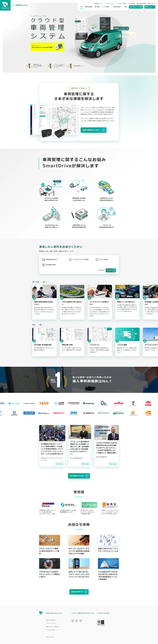This screenshot has width=158, height=644.
Task: Click the SmartDrive logo in header
Action: (5, 5)
